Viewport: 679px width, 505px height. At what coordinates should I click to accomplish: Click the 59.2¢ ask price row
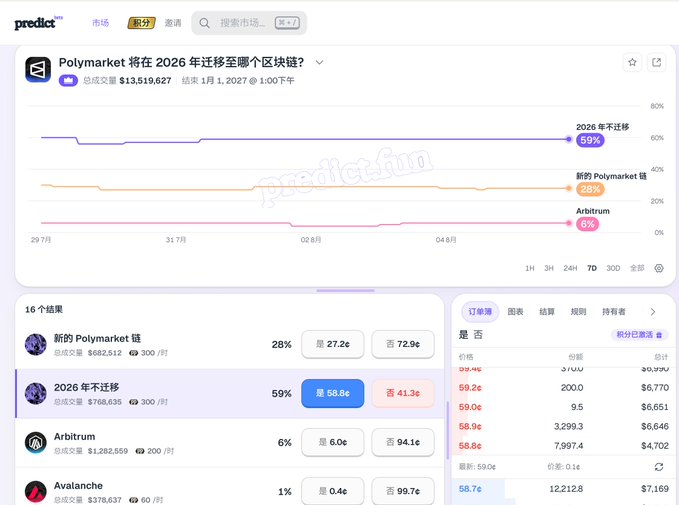tap(563, 388)
